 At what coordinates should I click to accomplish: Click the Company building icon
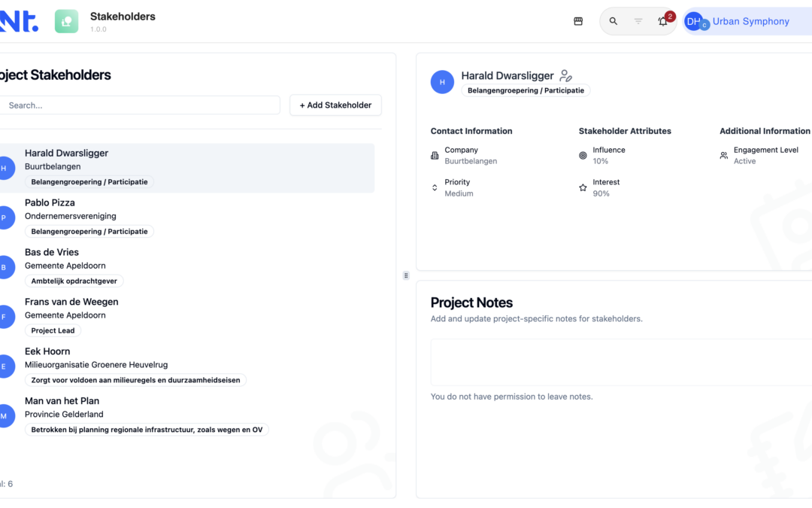pos(435,156)
